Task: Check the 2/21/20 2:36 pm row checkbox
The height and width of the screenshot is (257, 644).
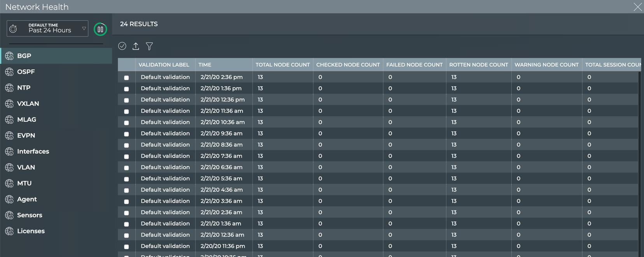Action: click(126, 78)
